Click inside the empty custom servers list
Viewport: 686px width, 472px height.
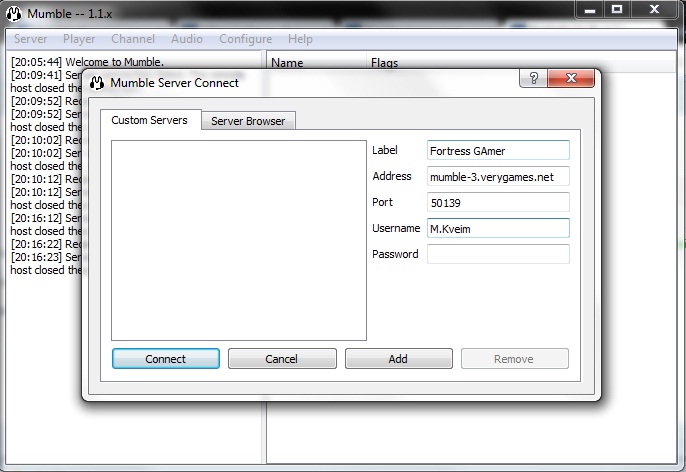click(x=239, y=240)
